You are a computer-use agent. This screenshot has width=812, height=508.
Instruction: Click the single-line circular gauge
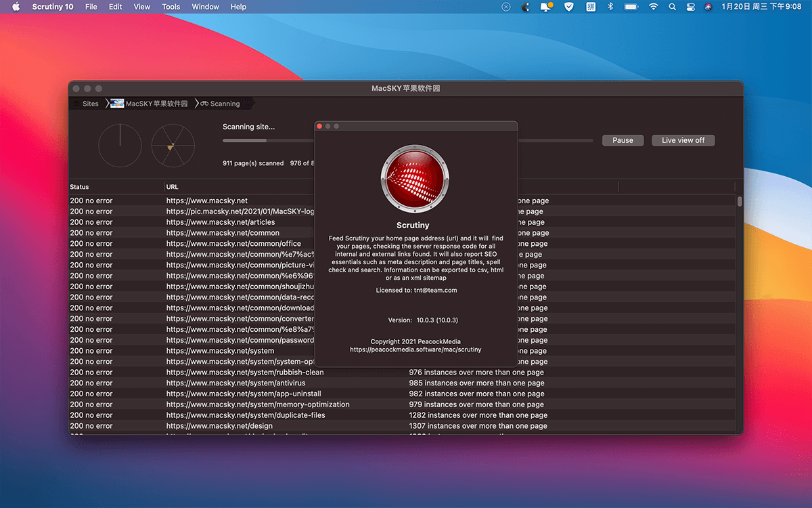[120, 146]
